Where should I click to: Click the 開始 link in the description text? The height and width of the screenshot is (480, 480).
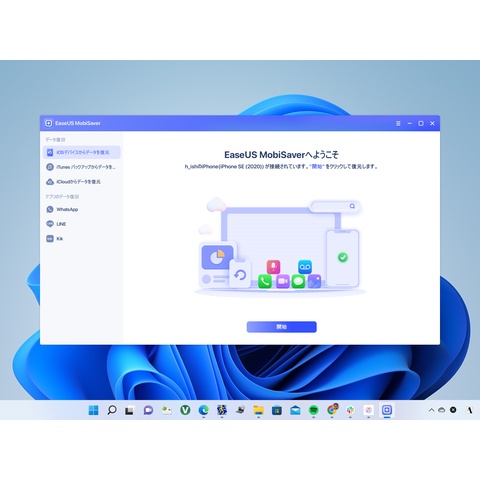coord(317,166)
